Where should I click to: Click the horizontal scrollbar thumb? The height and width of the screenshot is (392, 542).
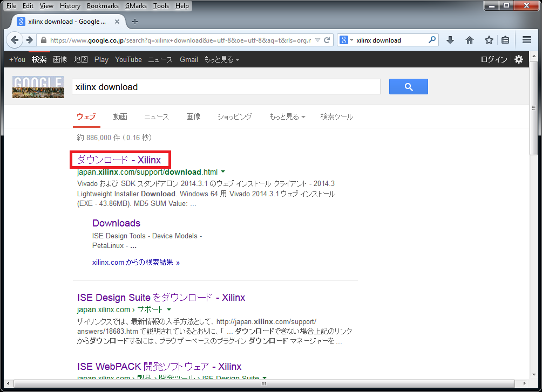click(264, 383)
